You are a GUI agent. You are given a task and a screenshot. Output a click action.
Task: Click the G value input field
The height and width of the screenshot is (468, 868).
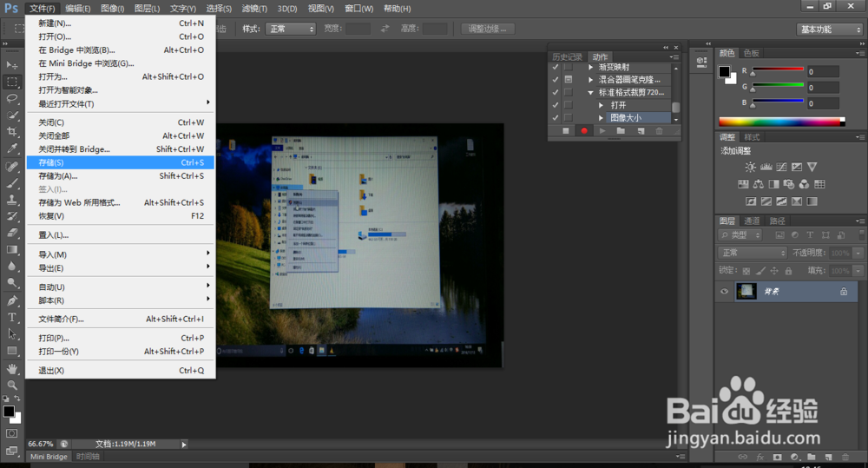[x=823, y=88]
